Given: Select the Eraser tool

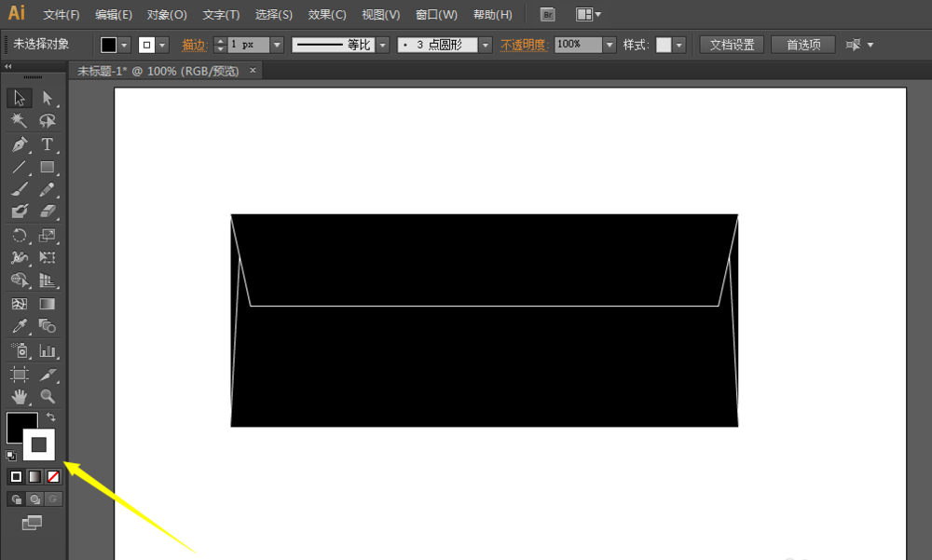Looking at the screenshot, I should pyautogui.click(x=47, y=212).
